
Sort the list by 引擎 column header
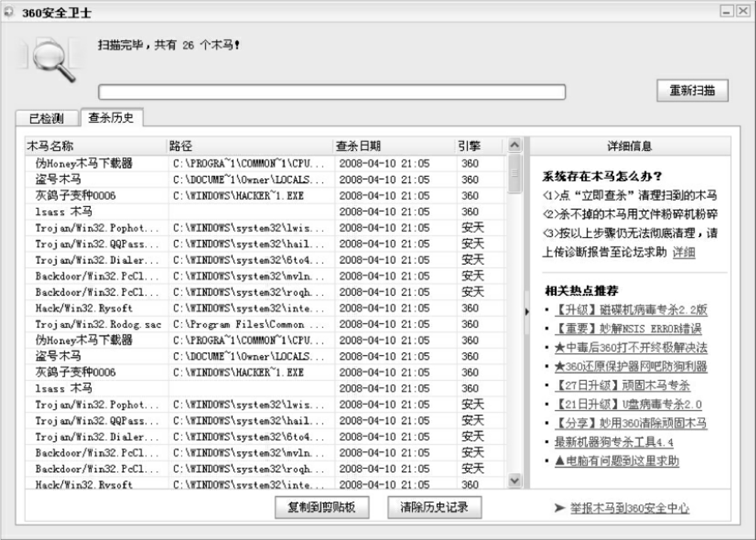tap(479, 146)
